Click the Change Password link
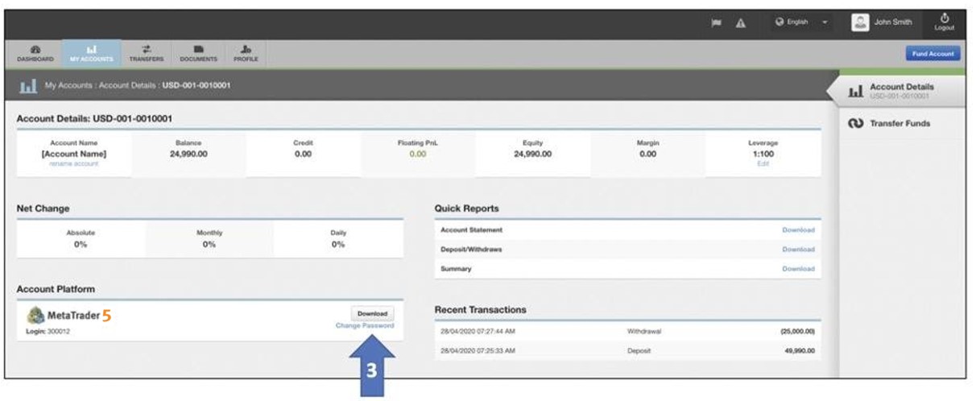 click(x=365, y=326)
